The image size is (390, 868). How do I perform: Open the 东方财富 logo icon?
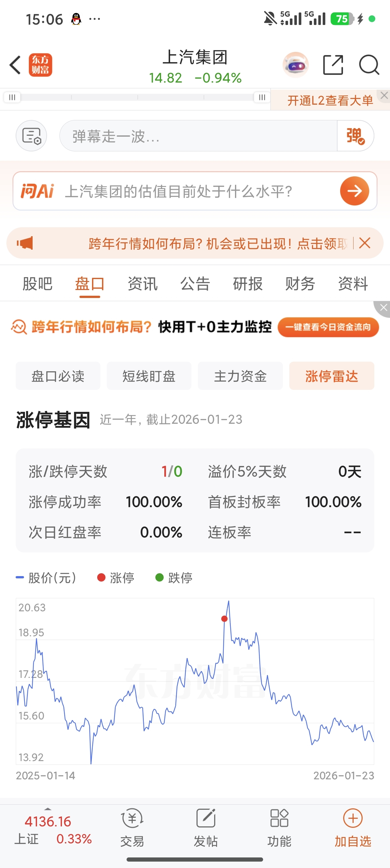[40, 65]
